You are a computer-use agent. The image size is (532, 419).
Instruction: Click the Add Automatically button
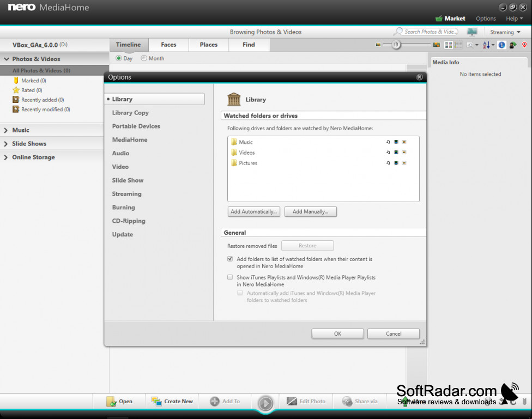[254, 212]
